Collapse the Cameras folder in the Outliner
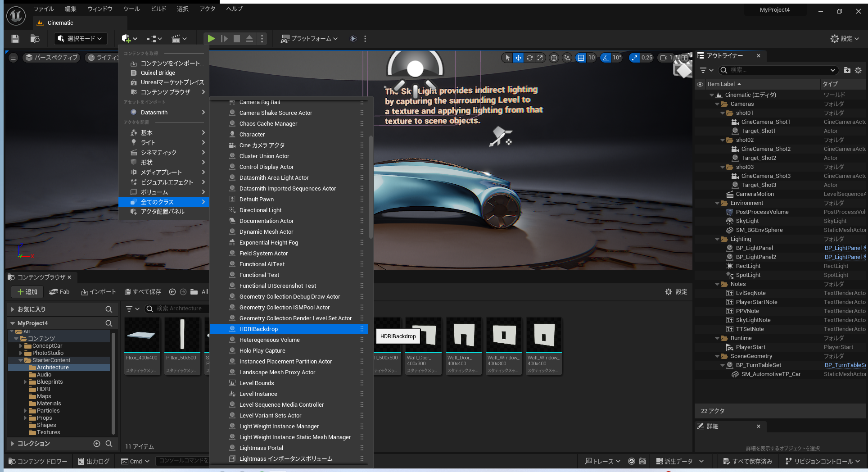This screenshot has width=868, height=472. (718, 104)
